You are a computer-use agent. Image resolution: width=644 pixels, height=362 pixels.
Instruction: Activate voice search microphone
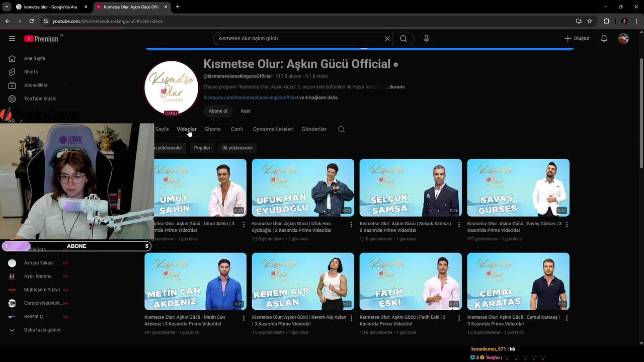tap(426, 39)
